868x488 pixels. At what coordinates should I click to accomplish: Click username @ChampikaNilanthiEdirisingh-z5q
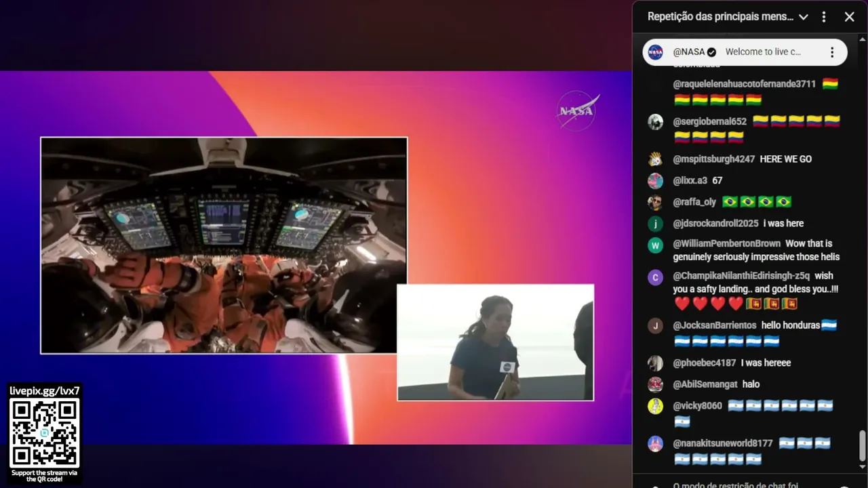(741, 276)
